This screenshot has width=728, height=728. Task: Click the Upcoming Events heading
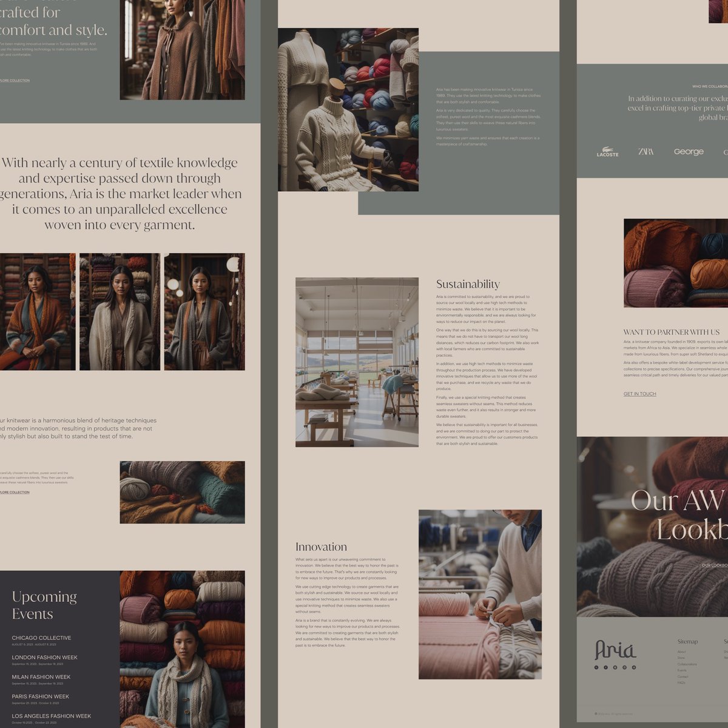tap(44, 605)
